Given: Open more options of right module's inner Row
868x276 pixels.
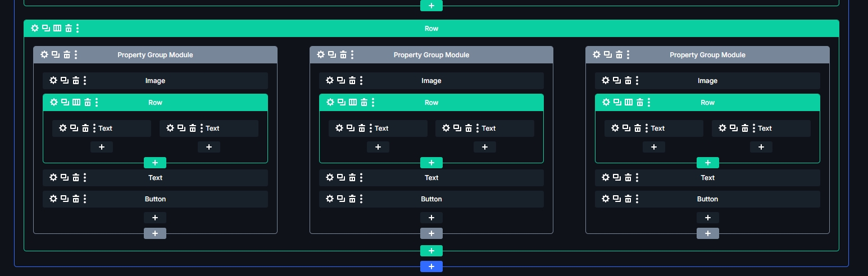Looking at the screenshot, I should [649, 102].
